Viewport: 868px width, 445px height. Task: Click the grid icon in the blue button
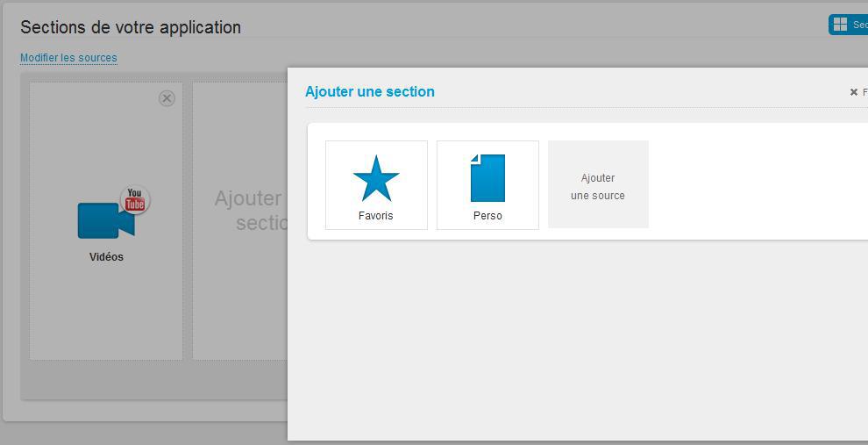click(840, 25)
